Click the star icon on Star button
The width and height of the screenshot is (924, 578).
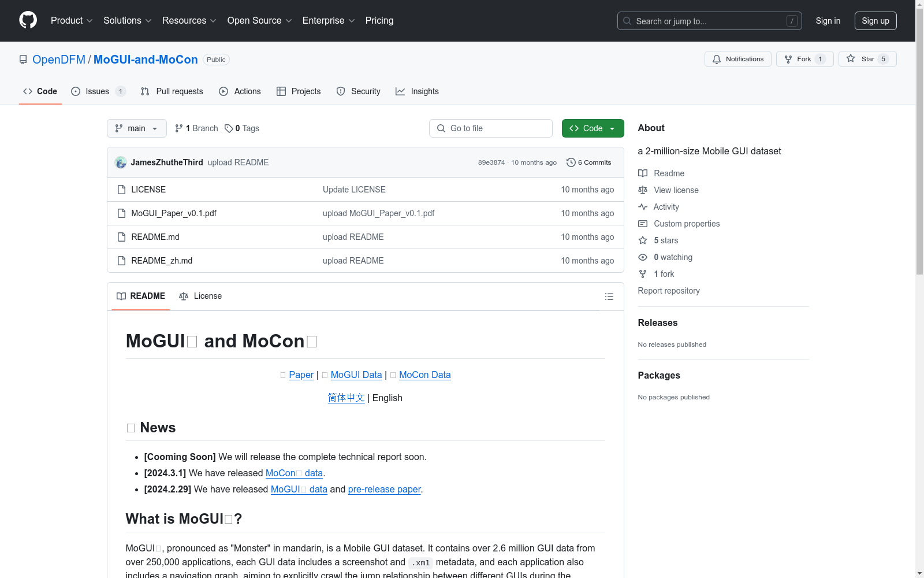point(851,59)
